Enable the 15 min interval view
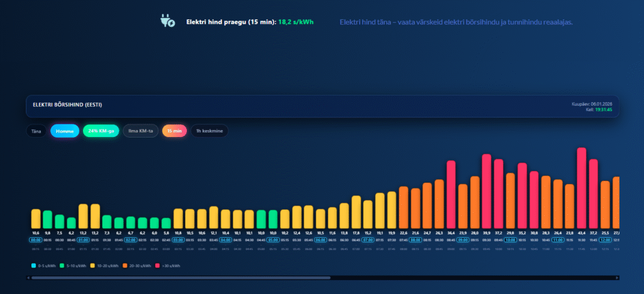 pos(174,131)
